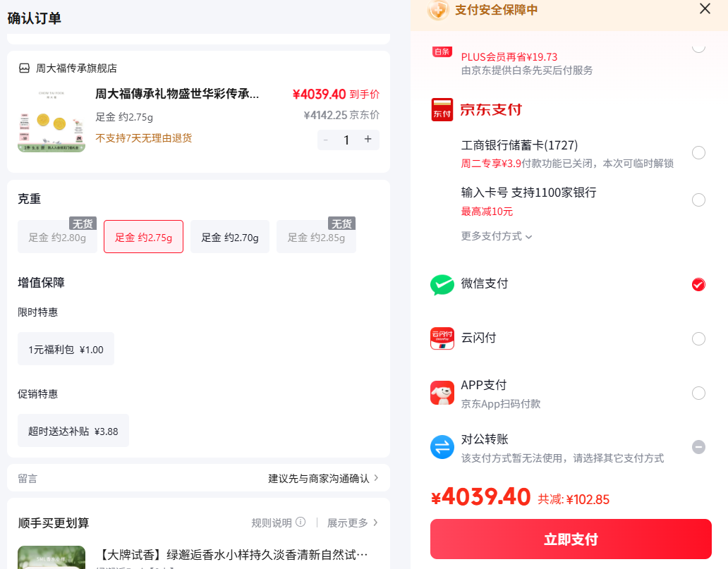Viewport: 728px width, 569px height.
Task: Open the 周大福傳承礼物 product title
Action: 177,94
